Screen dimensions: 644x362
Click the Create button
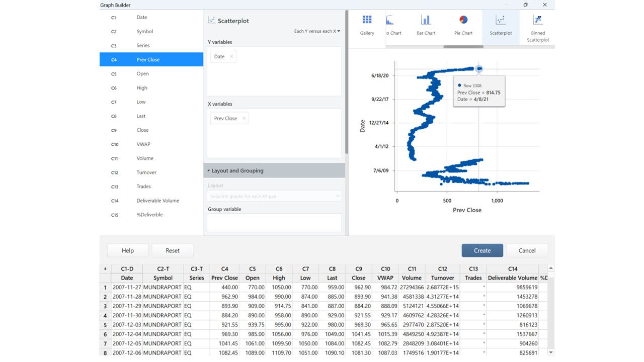coord(481,250)
